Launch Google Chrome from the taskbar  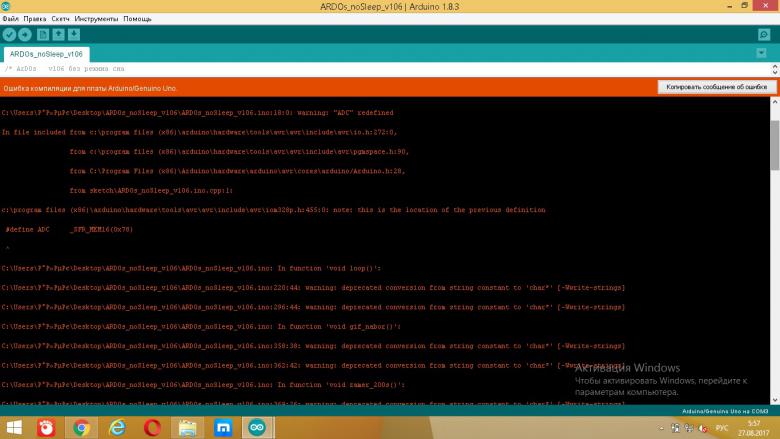click(x=82, y=428)
